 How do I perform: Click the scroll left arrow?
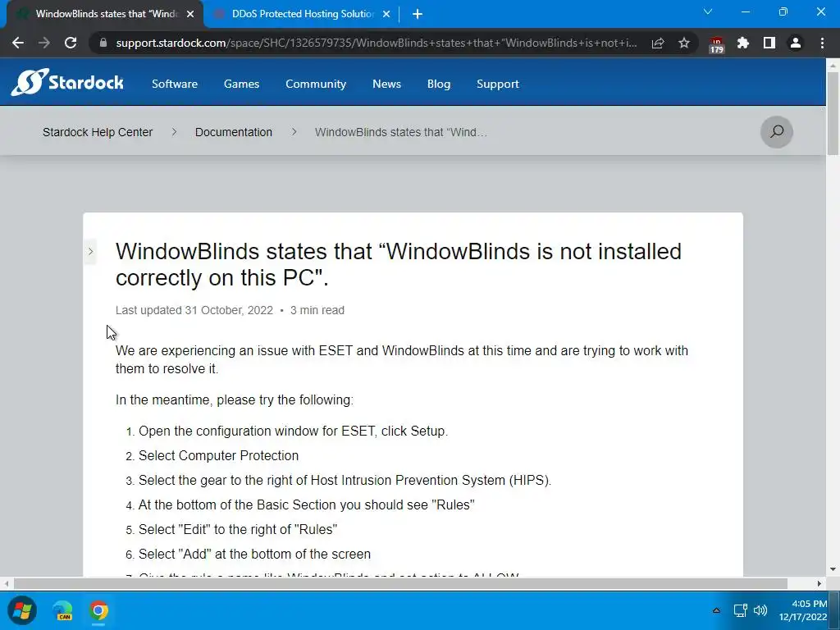[6, 583]
